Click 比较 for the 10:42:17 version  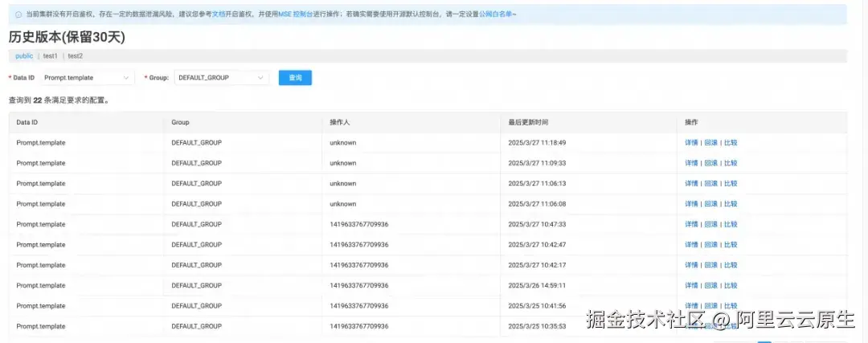tap(731, 265)
